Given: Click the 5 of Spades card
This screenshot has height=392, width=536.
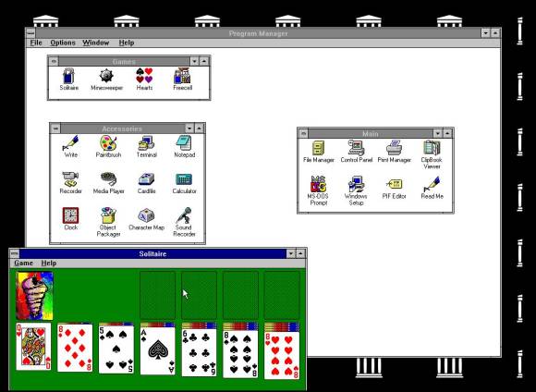Looking at the screenshot, I should click(x=116, y=349).
